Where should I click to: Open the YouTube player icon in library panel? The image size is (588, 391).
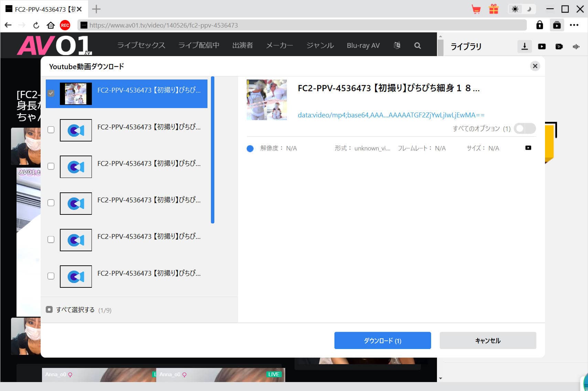click(x=542, y=46)
